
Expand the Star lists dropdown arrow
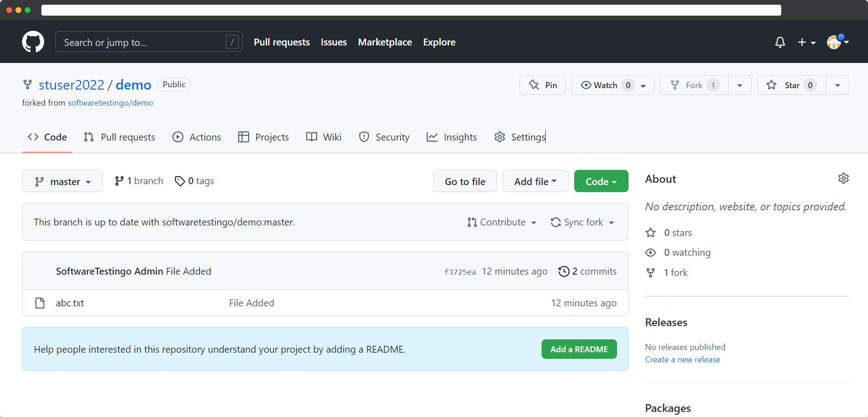coord(838,85)
